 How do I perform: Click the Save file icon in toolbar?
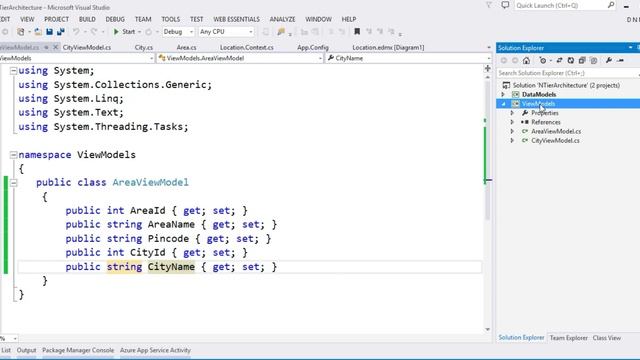tap(49, 31)
